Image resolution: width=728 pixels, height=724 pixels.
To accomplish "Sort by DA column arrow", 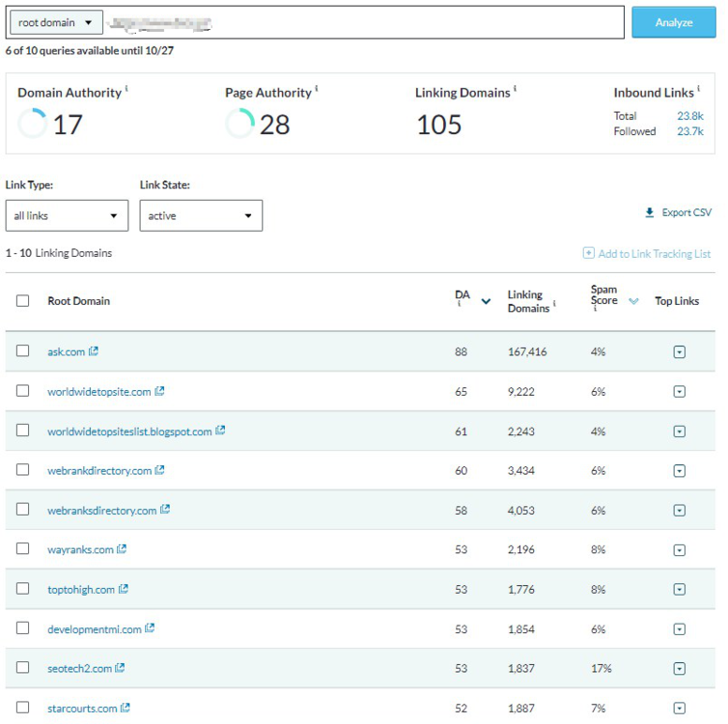I will coord(486,301).
